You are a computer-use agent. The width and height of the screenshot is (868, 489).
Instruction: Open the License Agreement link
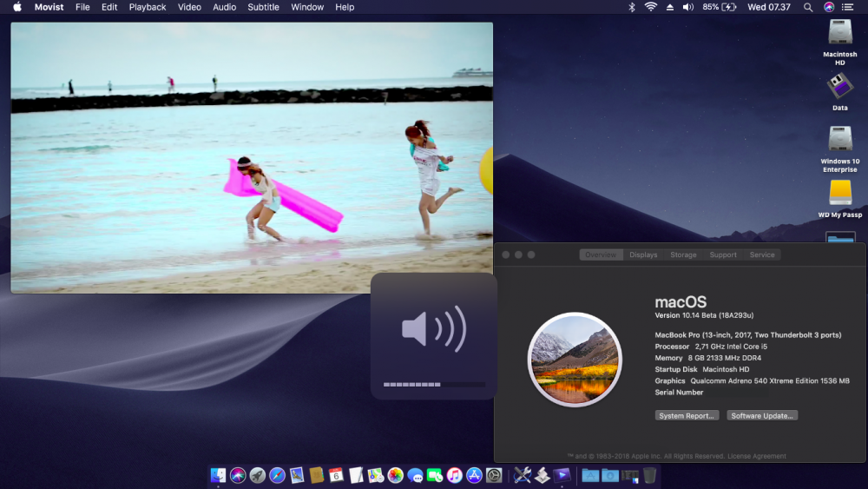point(757,456)
